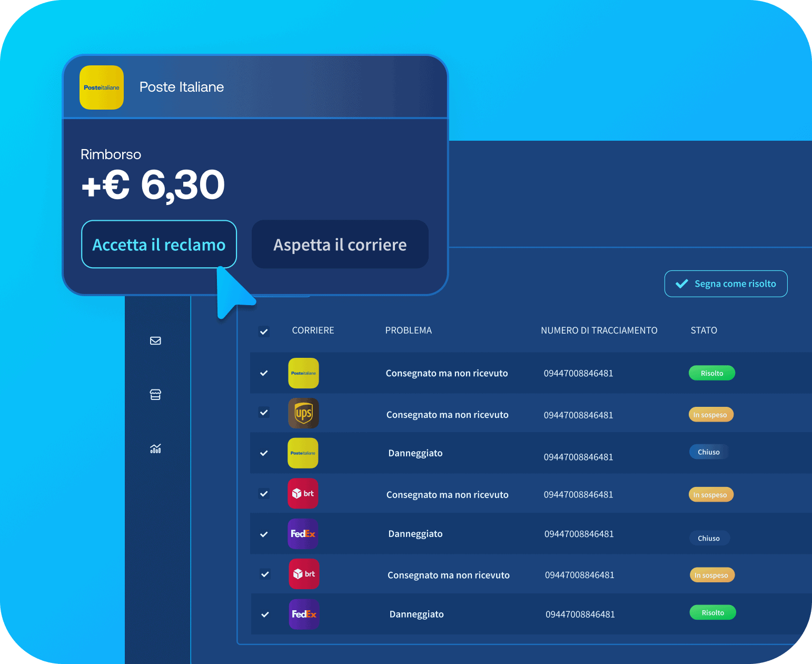Click the tracking number in the UPS row
Screen dimensions: 812x664
[579, 415]
